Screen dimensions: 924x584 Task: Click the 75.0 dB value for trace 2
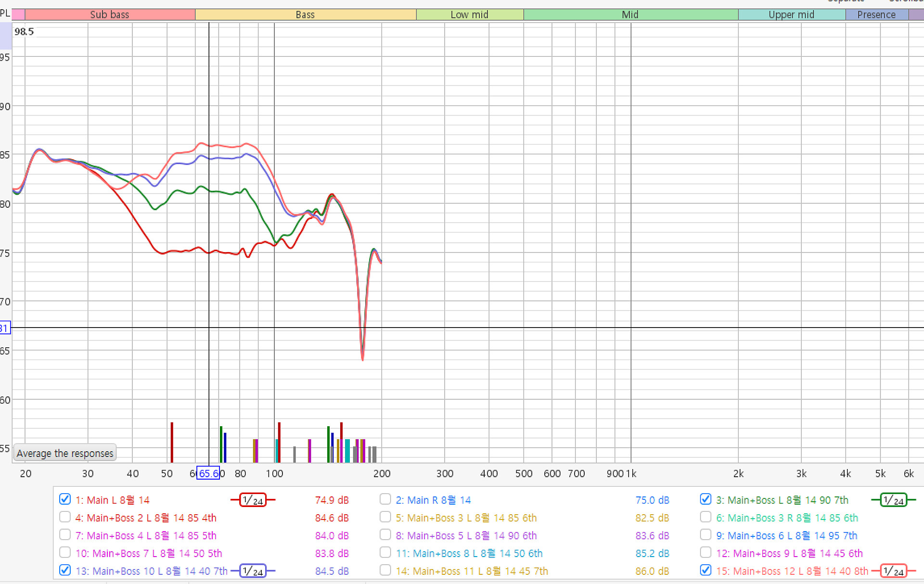[652, 500]
